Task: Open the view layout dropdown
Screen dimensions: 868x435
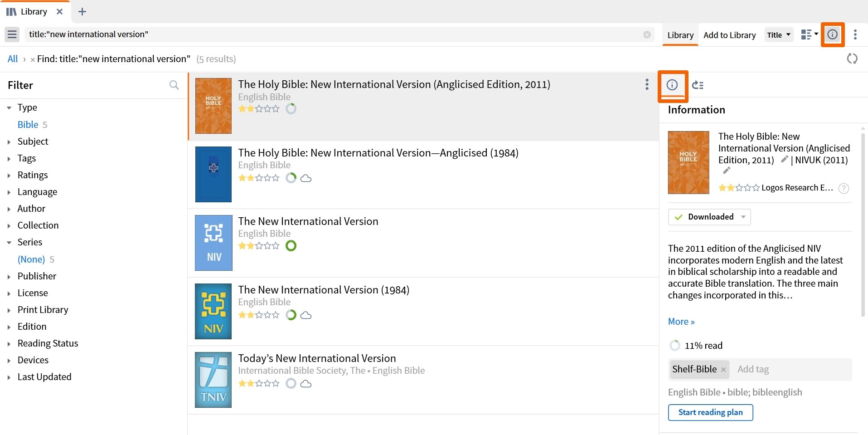Action: (809, 34)
